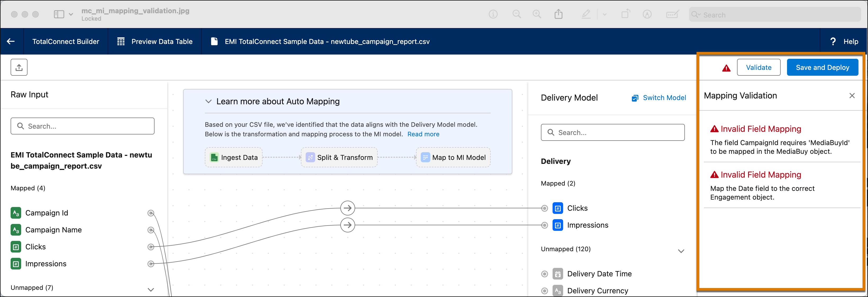Click the Campaign Id text type icon
The image size is (868, 297).
tap(16, 213)
